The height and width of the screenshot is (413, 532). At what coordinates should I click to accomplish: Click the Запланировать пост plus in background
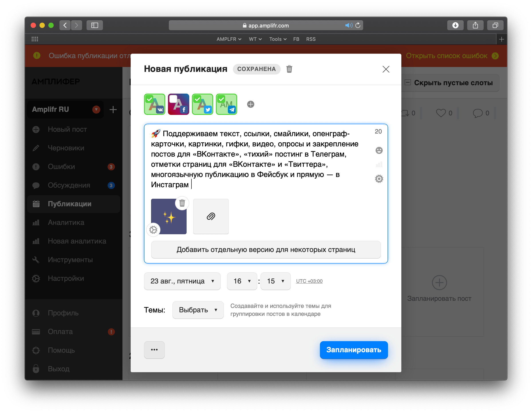(x=439, y=283)
